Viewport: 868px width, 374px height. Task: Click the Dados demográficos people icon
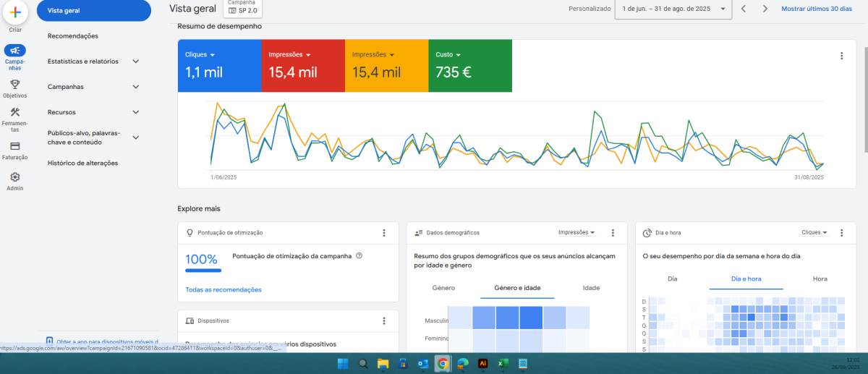419,233
